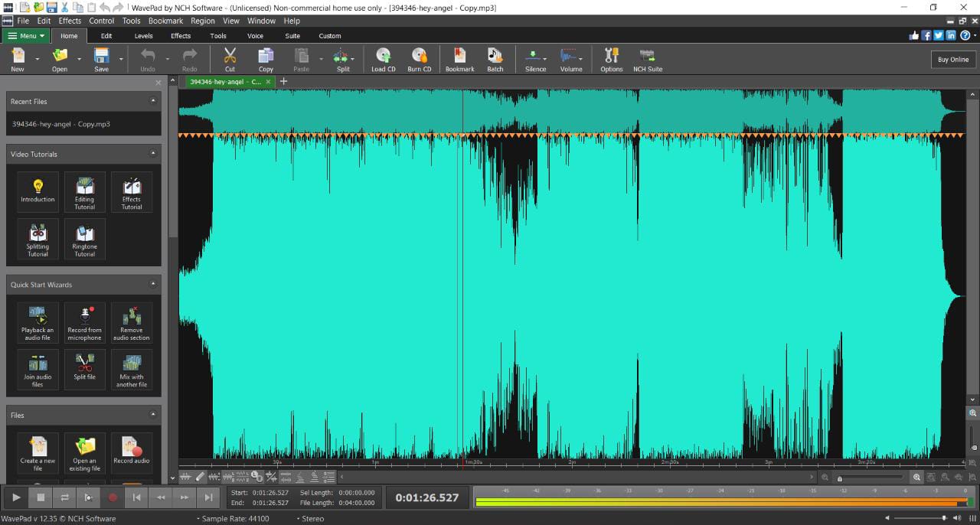
Task: Expand the green Menu dropdown
Action: 26,36
